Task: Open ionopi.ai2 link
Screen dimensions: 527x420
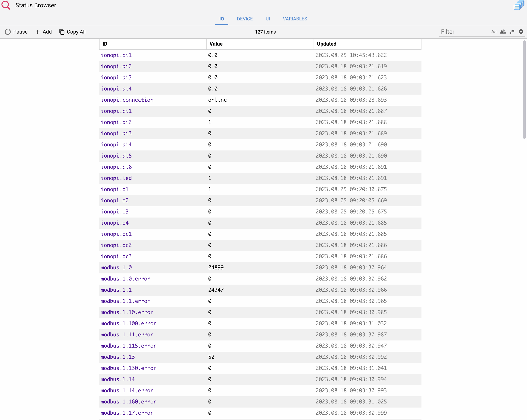Action: click(116, 66)
